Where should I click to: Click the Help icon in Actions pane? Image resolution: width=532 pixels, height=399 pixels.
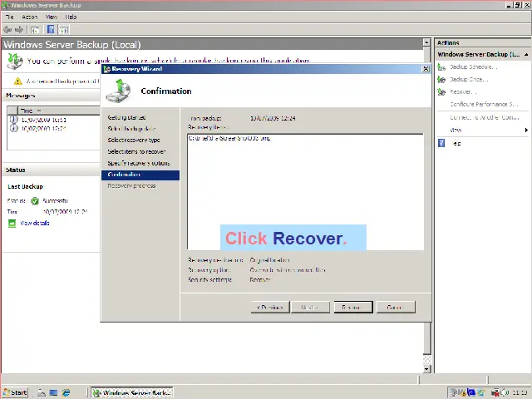442,143
